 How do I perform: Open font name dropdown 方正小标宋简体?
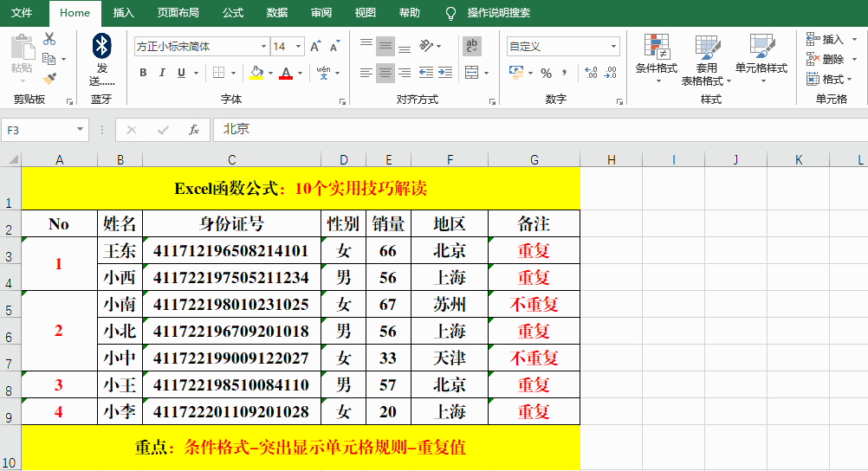263,47
